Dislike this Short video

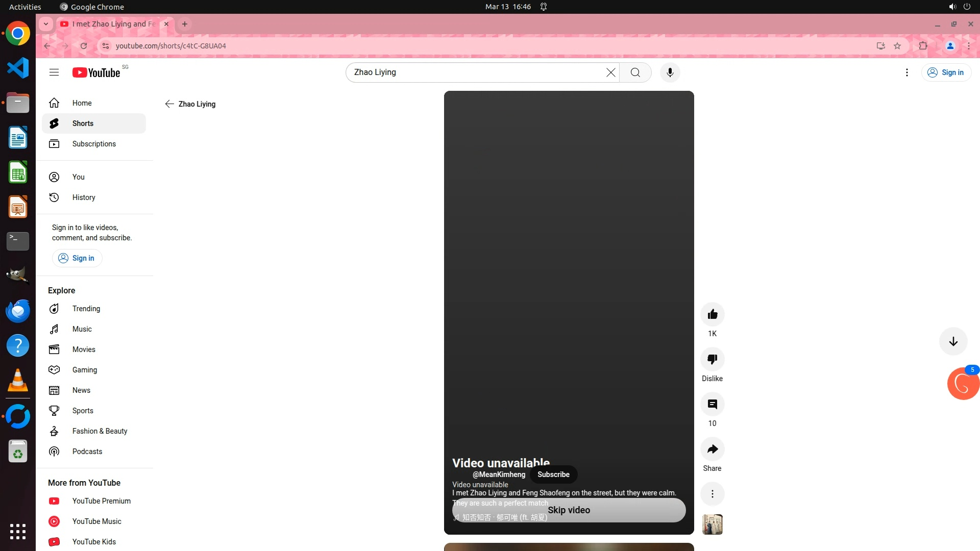pyautogui.click(x=712, y=359)
